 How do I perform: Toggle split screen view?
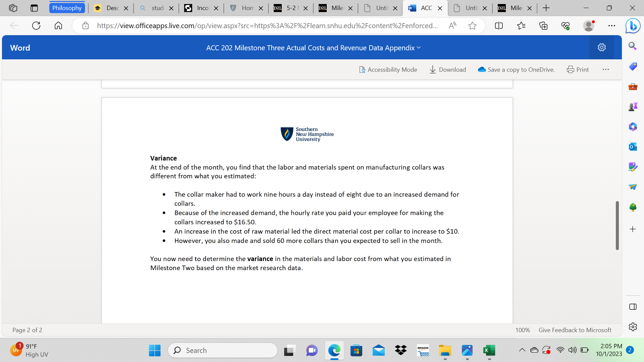[499, 25]
